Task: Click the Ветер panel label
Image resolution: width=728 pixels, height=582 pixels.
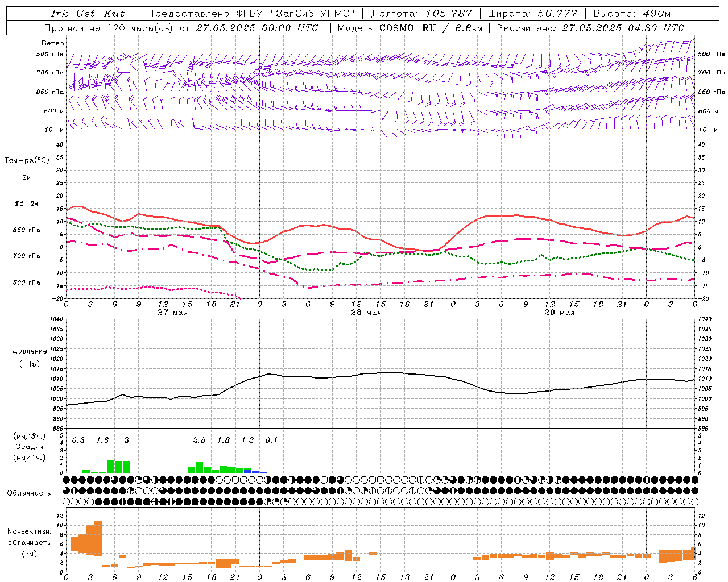Action: 53,43
